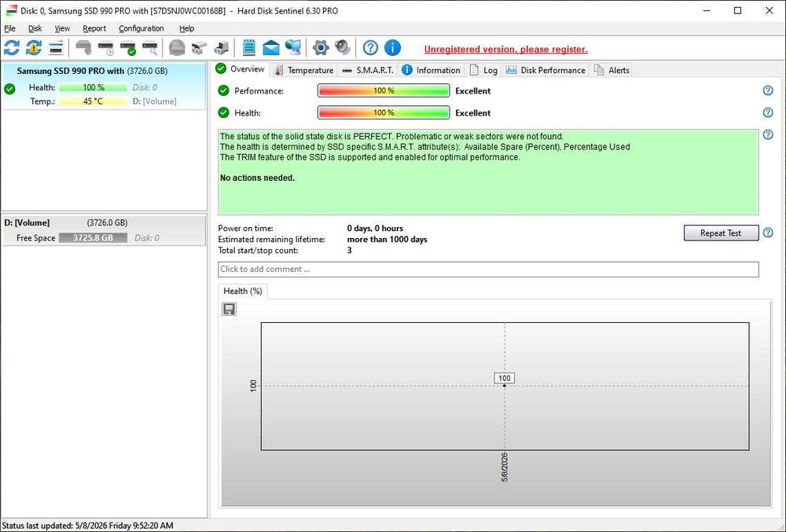
Task: Click the Status last updated status bar text
Action: pyautogui.click(x=88, y=526)
